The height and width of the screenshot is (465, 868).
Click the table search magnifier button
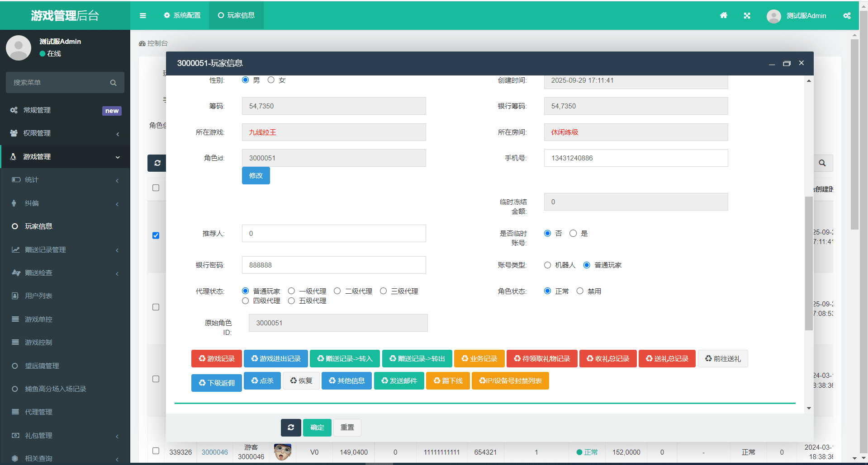(822, 163)
